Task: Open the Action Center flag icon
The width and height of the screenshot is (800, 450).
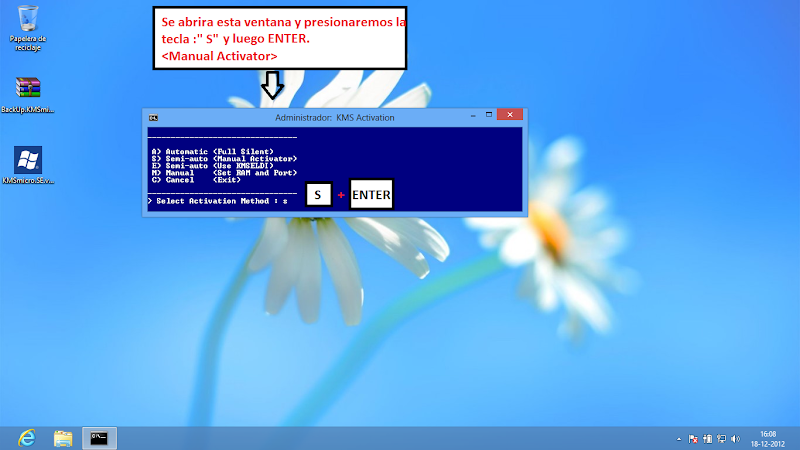Action: point(693,439)
